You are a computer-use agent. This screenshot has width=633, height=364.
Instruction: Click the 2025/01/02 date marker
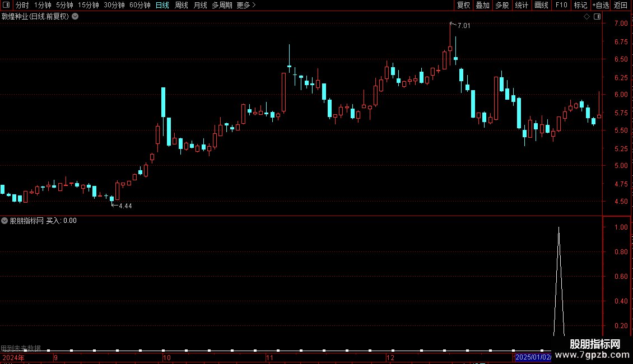533,357
